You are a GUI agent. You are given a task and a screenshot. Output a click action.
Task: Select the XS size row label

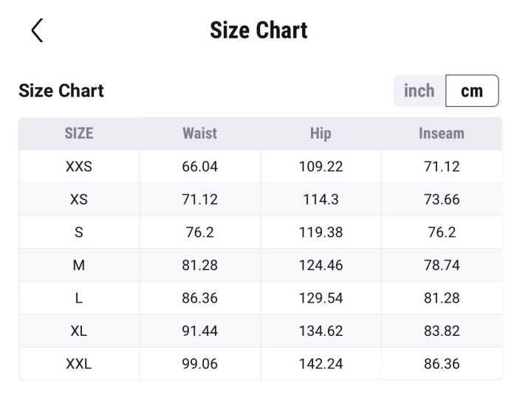79,199
